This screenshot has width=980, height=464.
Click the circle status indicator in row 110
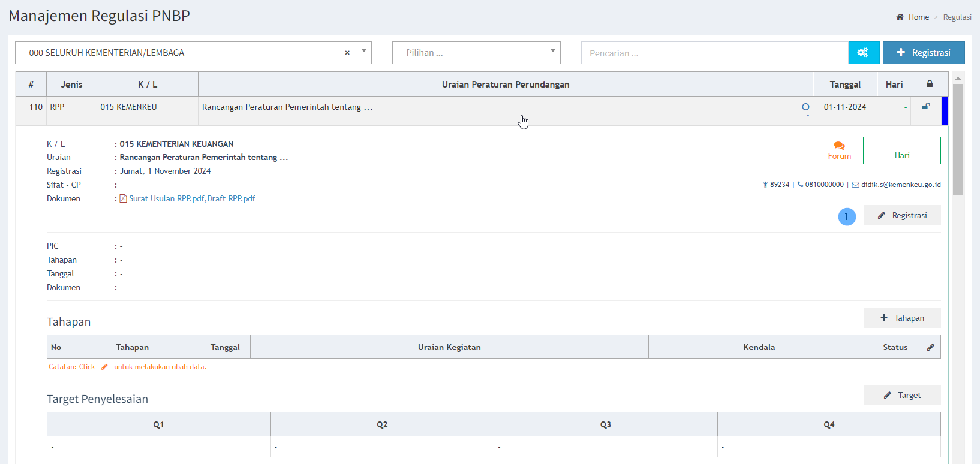[805, 107]
